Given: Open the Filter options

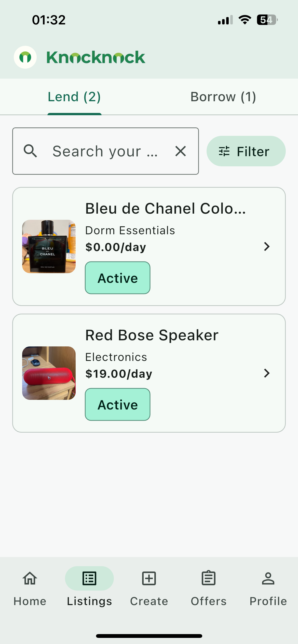Looking at the screenshot, I should (x=246, y=151).
